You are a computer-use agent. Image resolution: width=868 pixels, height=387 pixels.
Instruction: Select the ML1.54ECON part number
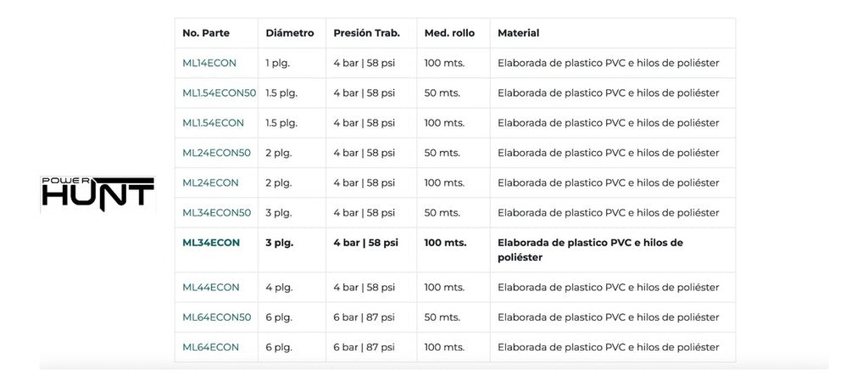click(x=213, y=123)
